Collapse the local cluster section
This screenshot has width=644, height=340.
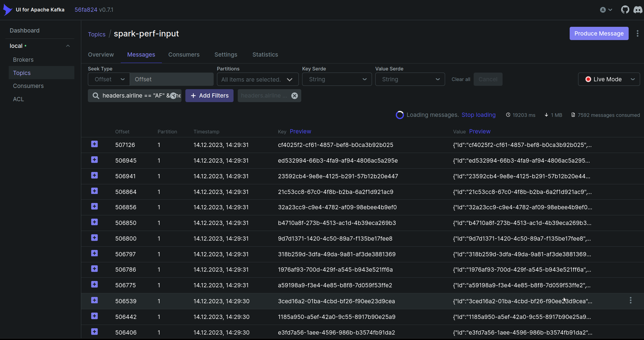[x=68, y=46]
